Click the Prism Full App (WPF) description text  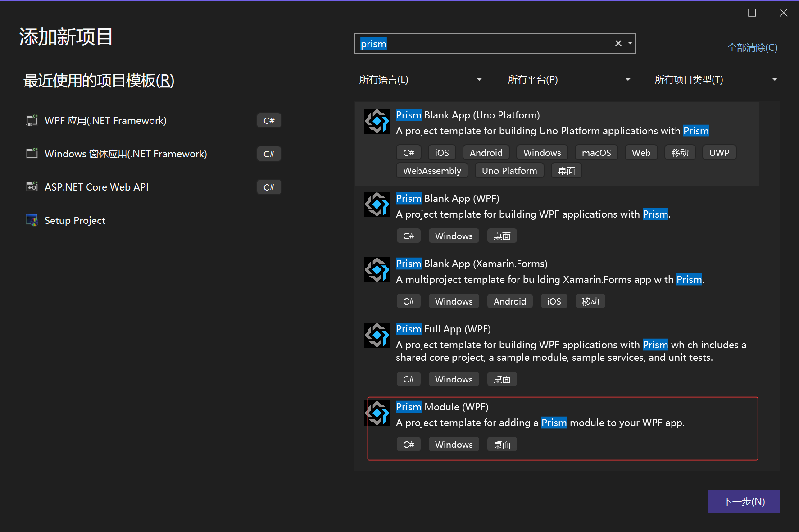pos(571,351)
